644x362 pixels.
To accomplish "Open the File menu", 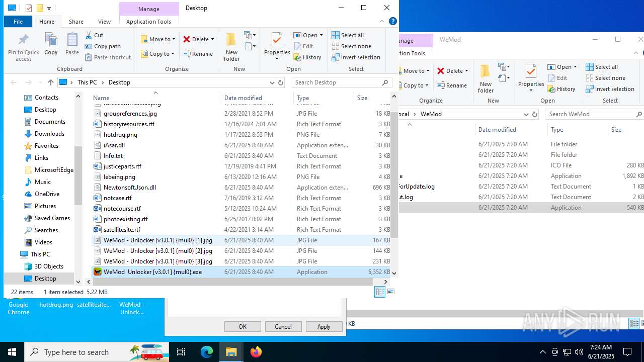I will pyautogui.click(x=18, y=22).
